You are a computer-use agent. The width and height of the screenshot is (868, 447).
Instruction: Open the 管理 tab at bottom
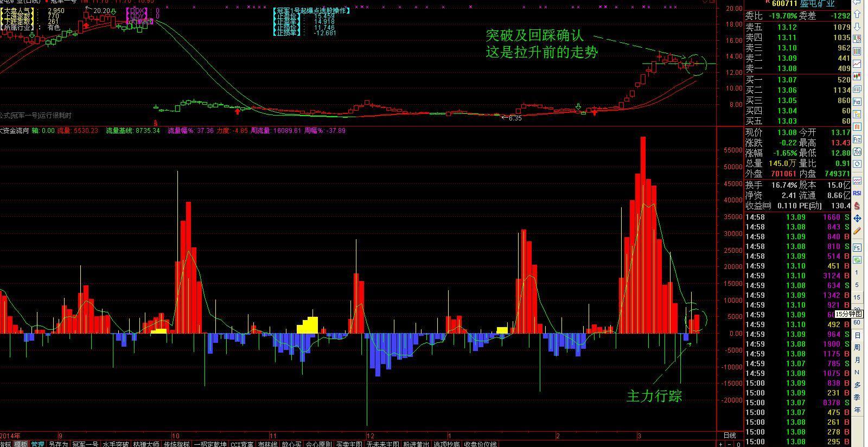[37, 443]
